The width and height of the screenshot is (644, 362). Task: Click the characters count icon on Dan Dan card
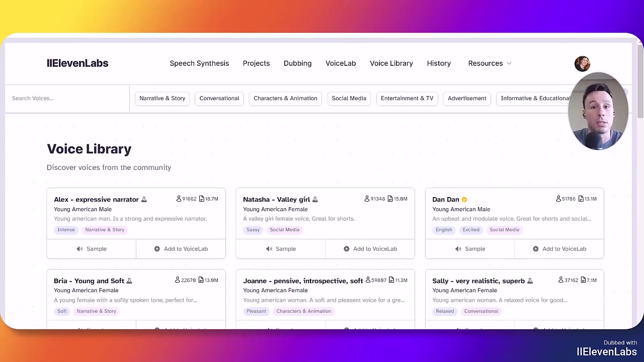(x=581, y=199)
